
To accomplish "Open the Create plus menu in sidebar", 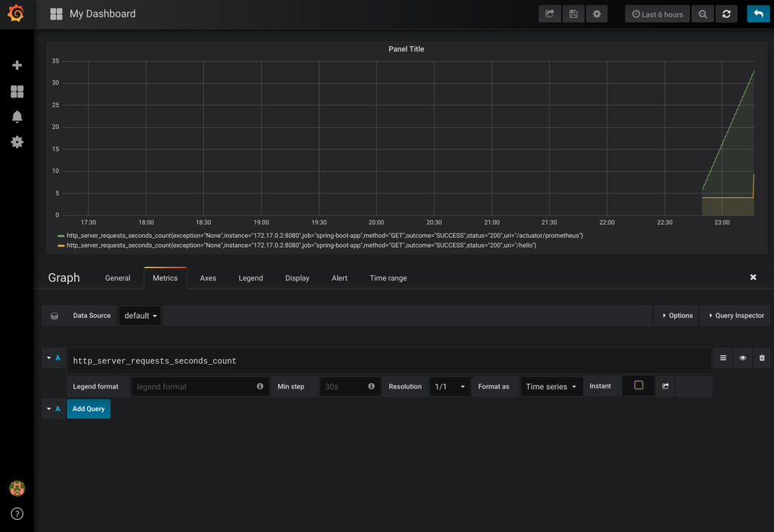I will click(x=17, y=65).
